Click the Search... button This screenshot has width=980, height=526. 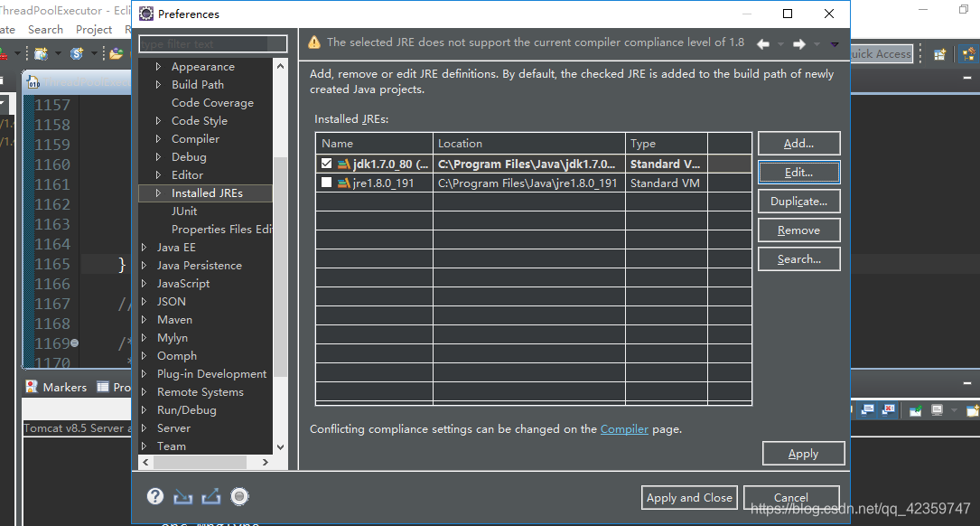tap(798, 259)
